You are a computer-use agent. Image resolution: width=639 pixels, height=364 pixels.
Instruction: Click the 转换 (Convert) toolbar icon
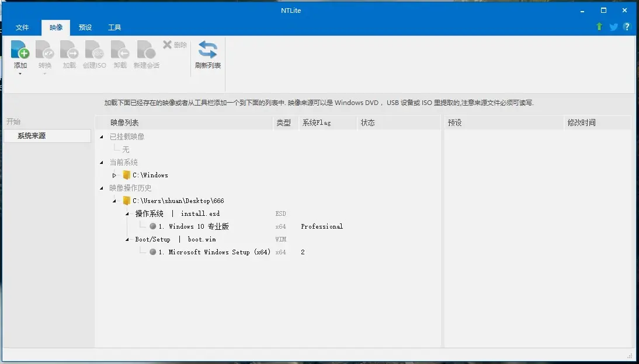tap(45, 49)
